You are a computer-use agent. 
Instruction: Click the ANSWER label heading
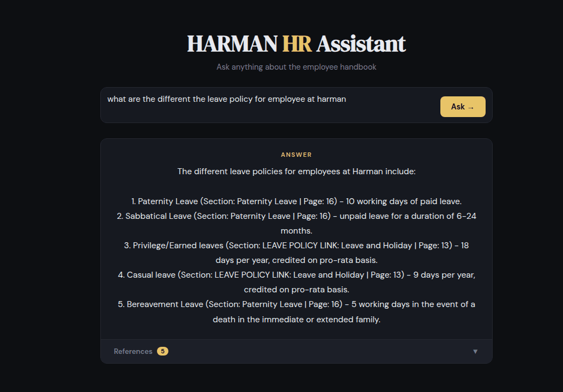click(x=296, y=155)
